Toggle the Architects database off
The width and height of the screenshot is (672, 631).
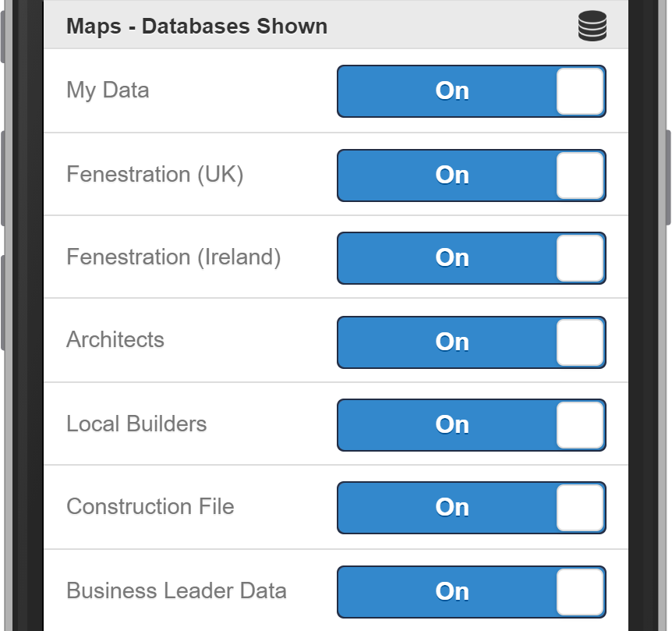471,342
